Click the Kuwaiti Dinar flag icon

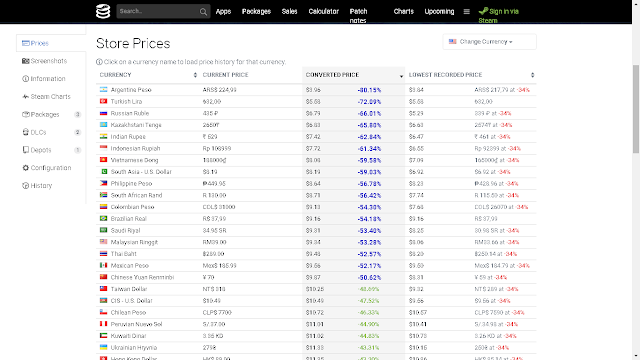104,336
